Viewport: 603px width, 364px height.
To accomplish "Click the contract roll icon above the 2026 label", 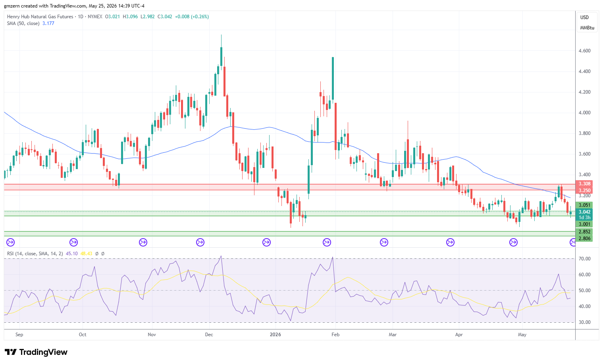I will pos(266,242).
